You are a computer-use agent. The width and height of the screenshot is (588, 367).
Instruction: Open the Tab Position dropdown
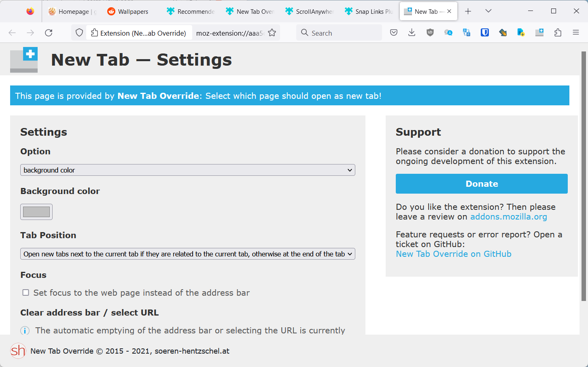click(187, 254)
